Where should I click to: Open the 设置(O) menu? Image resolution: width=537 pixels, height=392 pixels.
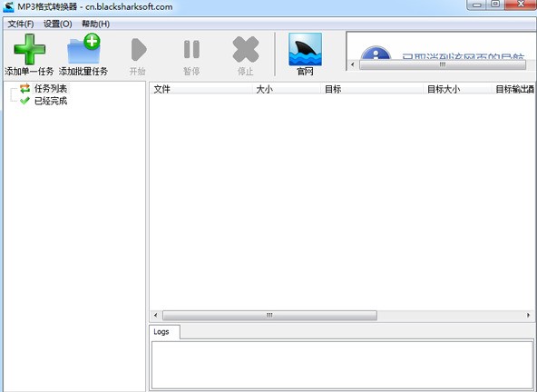(57, 24)
